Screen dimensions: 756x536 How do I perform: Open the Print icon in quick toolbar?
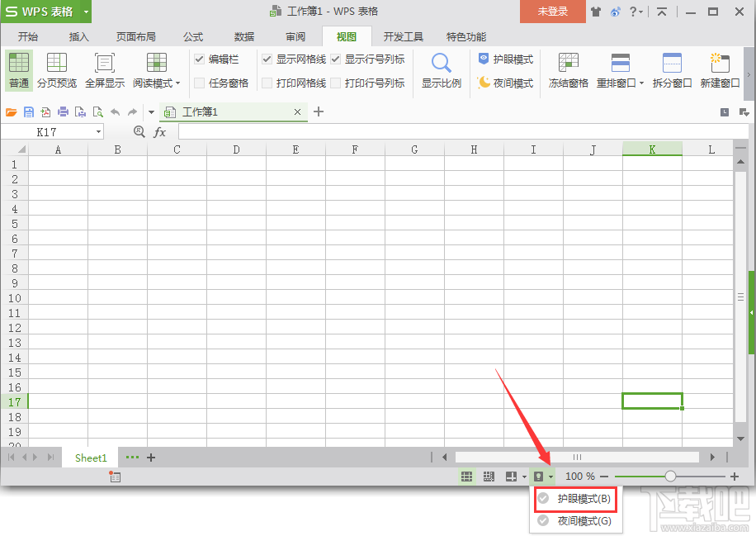[63, 111]
